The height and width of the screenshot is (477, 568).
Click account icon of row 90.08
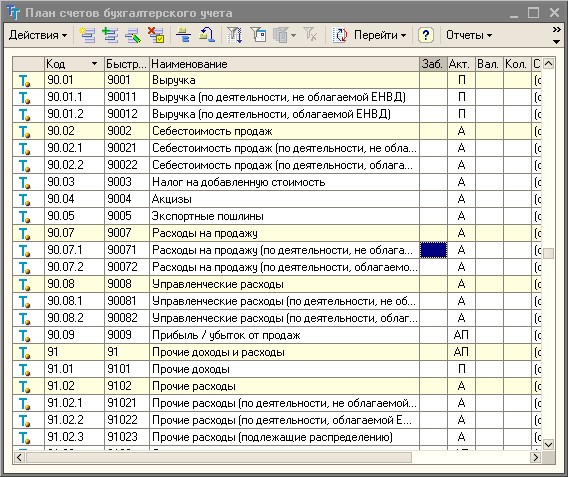24,285
